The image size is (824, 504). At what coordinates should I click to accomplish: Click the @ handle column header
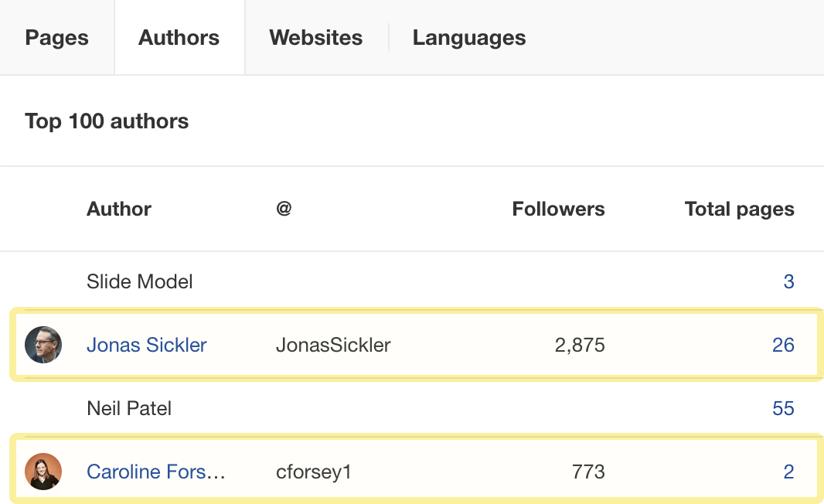pos(284,209)
